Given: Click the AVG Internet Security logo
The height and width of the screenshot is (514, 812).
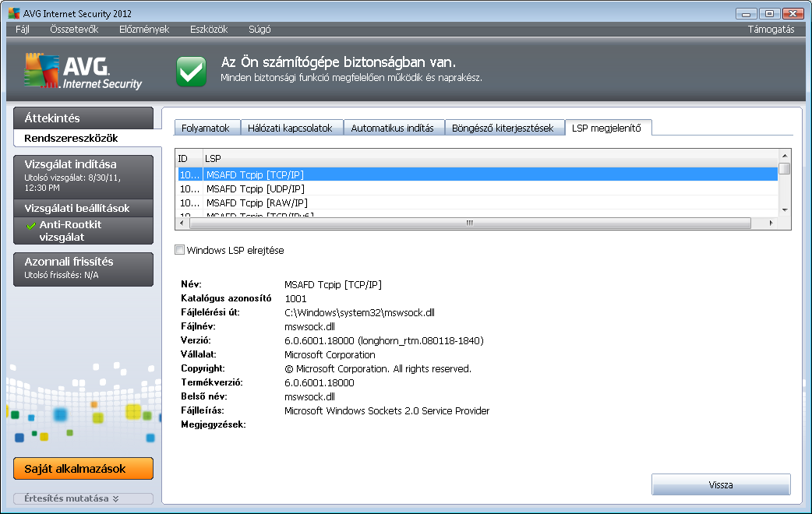Looking at the screenshot, I should (83, 71).
